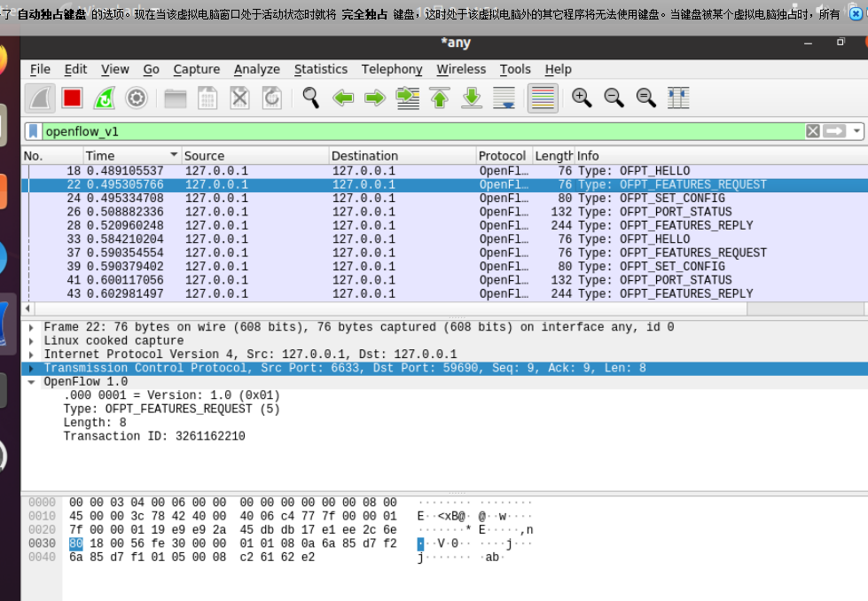Open the recent filters dropdown arrow
868x601 pixels.
click(856, 131)
